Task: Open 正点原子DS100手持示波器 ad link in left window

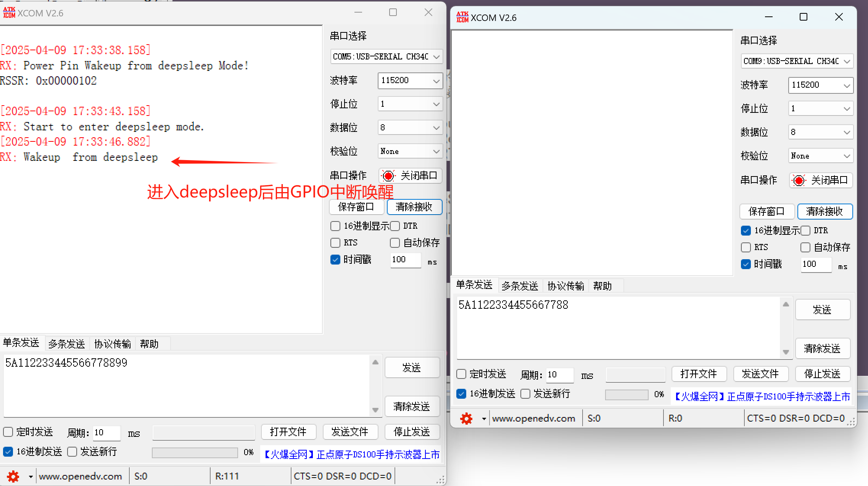Action: coord(351,454)
